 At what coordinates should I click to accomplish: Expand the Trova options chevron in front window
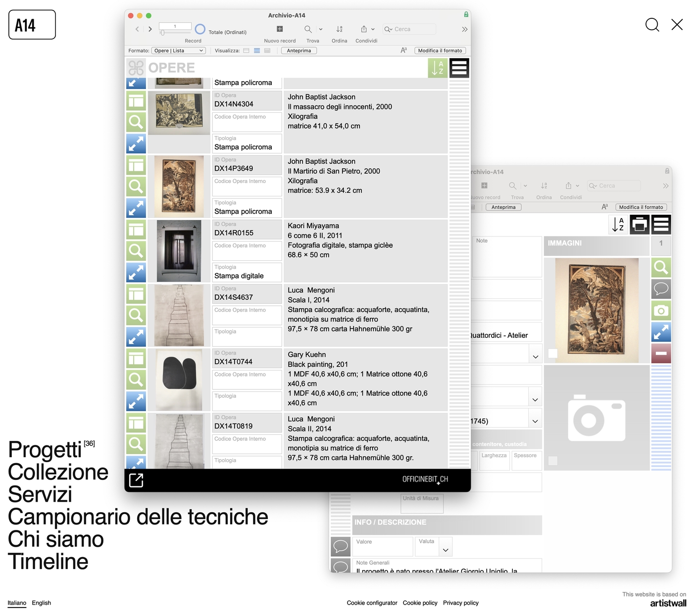[321, 29]
